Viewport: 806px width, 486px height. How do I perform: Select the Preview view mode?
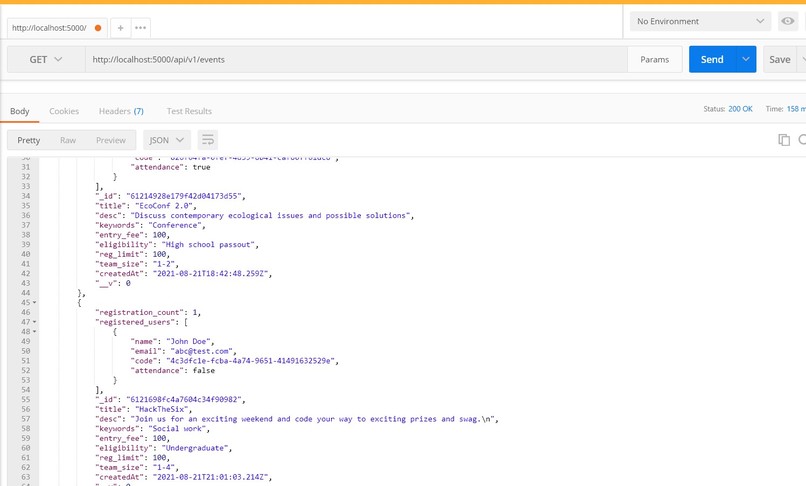tap(111, 140)
